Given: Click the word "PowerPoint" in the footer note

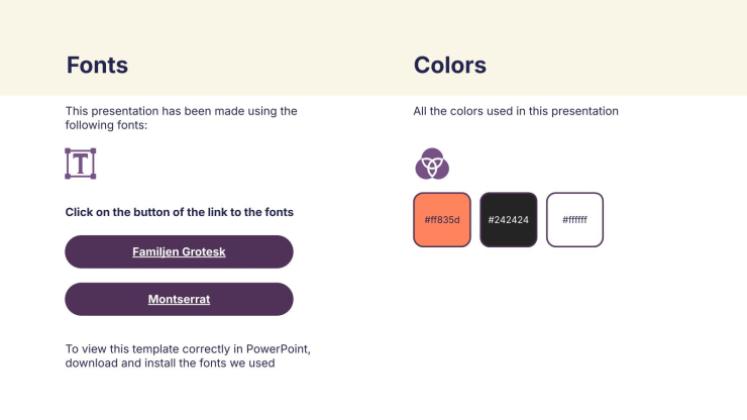Looking at the screenshot, I should click(x=277, y=349).
